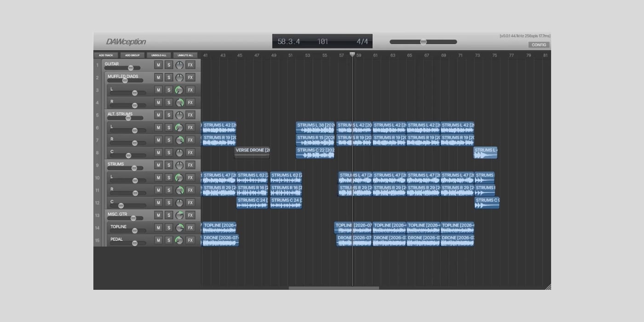Mute track 8

click(x=158, y=153)
